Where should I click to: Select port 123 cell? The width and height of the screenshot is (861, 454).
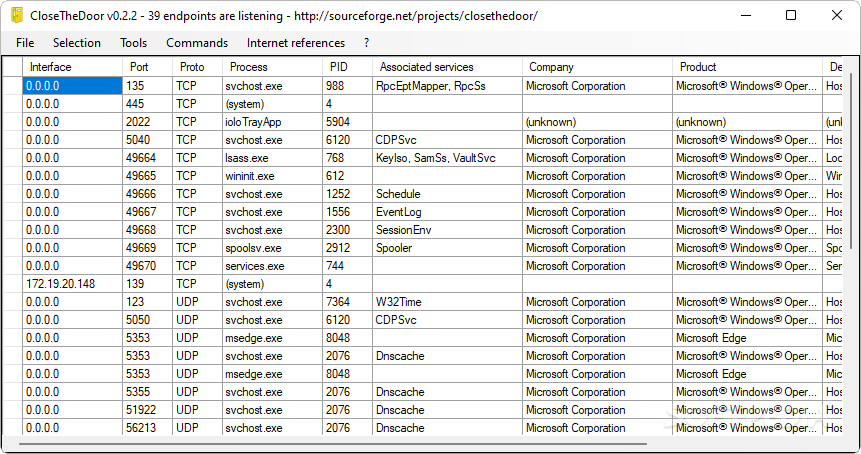click(147, 302)
